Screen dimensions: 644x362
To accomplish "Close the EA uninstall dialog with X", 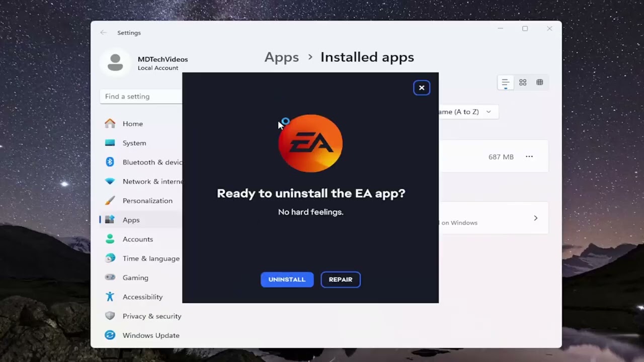I will pyautogui.click(x=422, y=88).
